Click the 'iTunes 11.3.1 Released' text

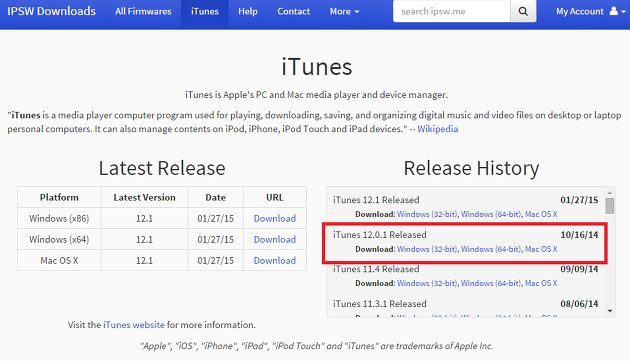tap(380, 304)
